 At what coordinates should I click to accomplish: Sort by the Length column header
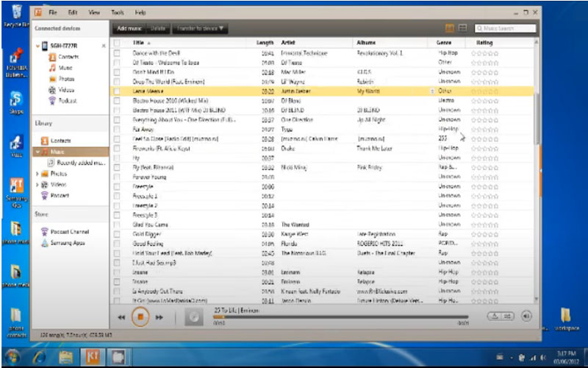tap(265, 43)
